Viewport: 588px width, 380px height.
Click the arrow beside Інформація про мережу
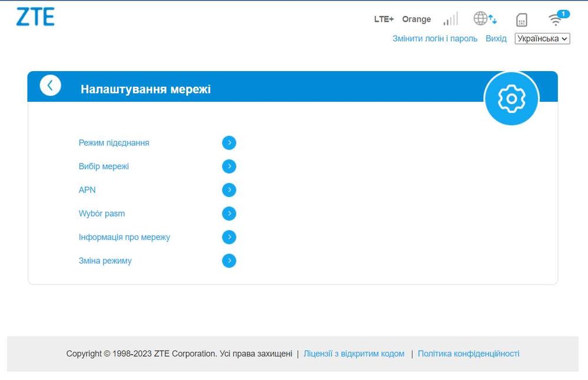pyautogui.click(x=229, y=238)
